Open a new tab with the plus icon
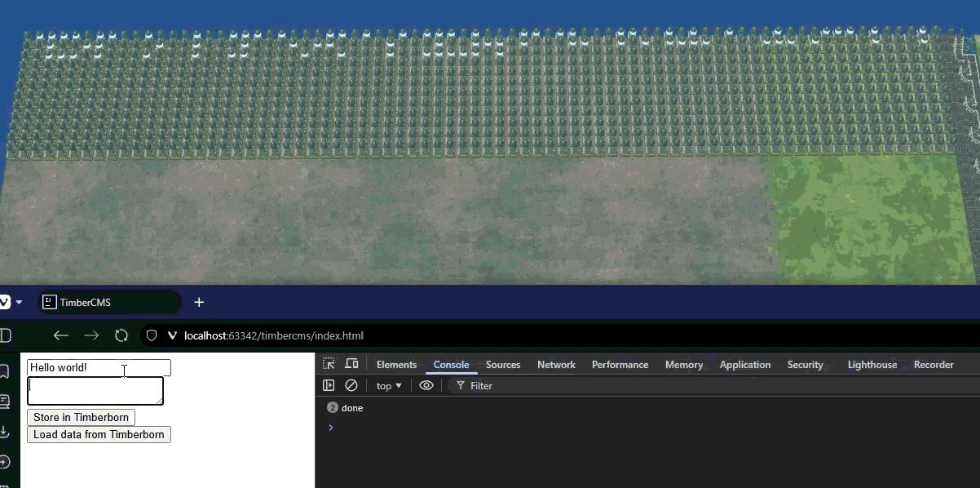Image resolution: width=980 pixels, height=488 pixels. coord(199,302)
